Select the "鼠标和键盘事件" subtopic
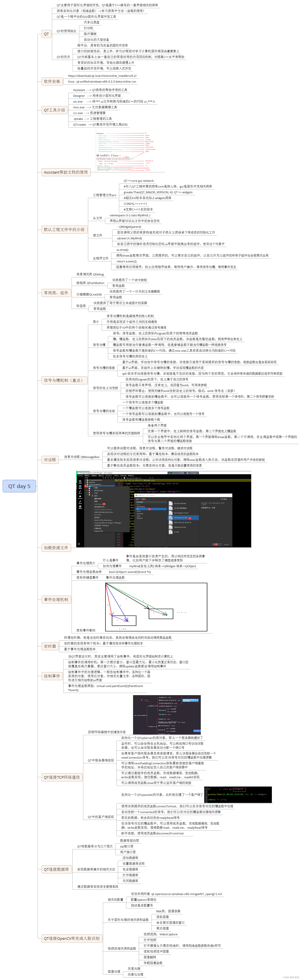Viewport: 302px width, 980px height. point(87,578)
